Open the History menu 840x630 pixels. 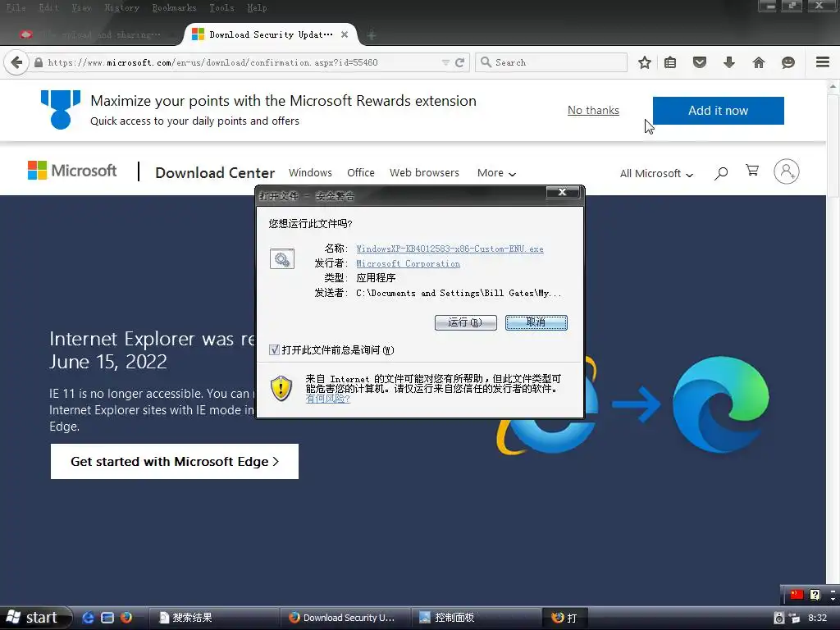click(122, 7)
